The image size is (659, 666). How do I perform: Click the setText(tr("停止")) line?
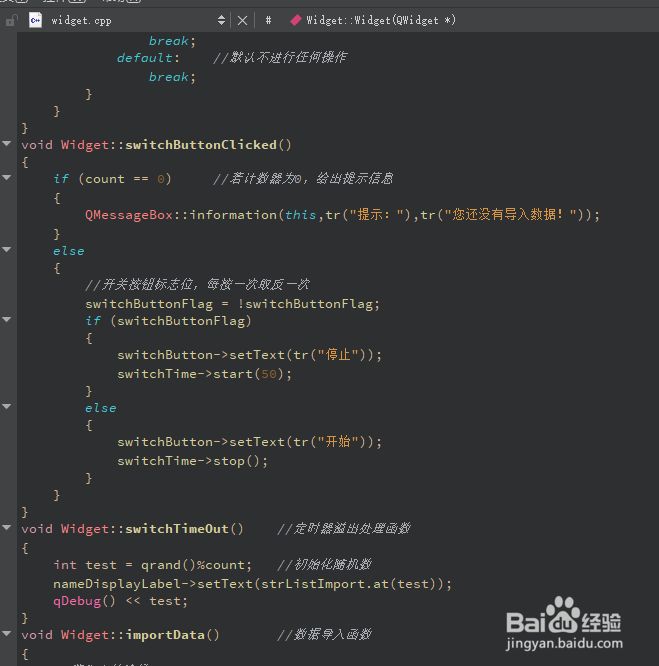pyautogui.click(x=250, y=355)
